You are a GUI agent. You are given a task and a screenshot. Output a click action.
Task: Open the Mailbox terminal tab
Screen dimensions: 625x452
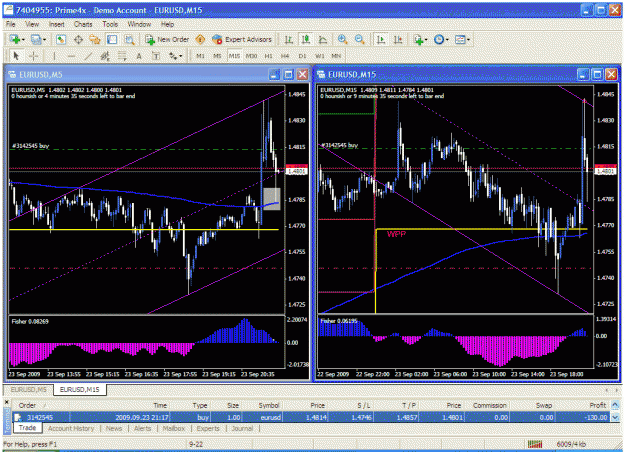coord(174,428)
